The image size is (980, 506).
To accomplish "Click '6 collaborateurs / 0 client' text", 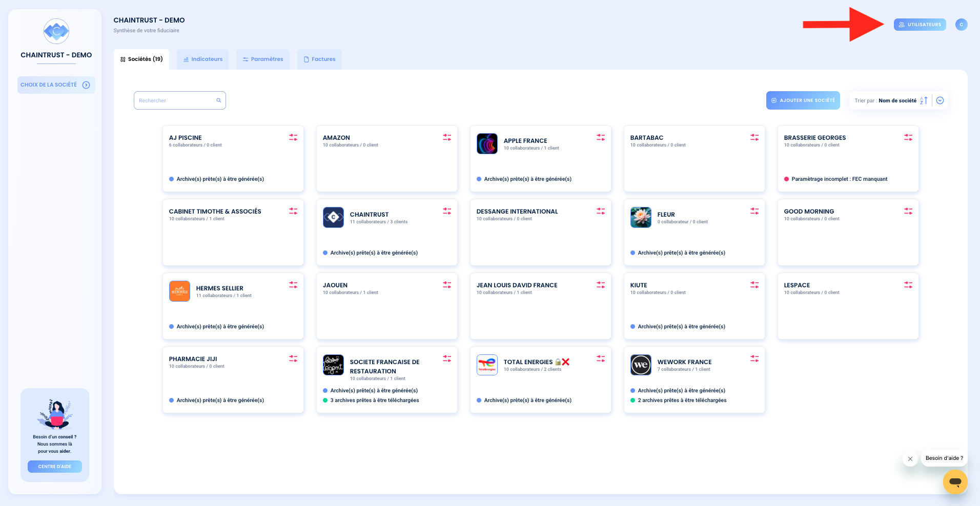I will [195, 145].
